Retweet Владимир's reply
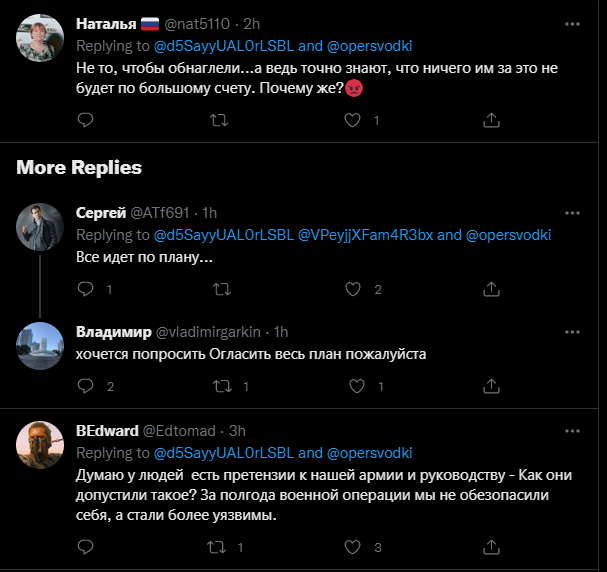The width and height of the screenshot is (607, 572). (x=222, y=386)
